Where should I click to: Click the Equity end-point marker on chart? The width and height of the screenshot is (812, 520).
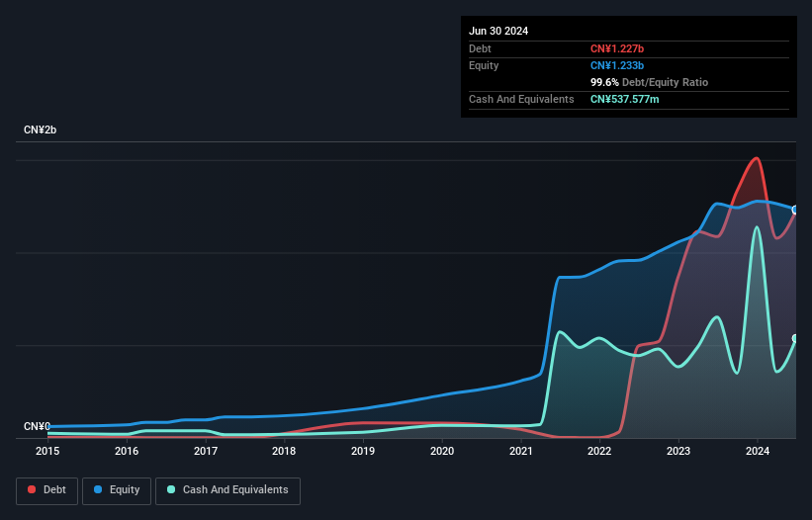[795, 210]
